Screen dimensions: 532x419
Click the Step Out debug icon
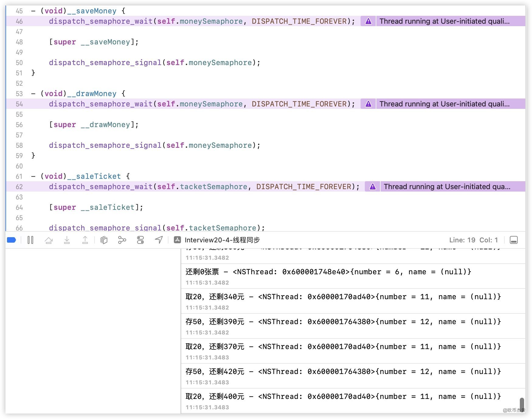85,240
